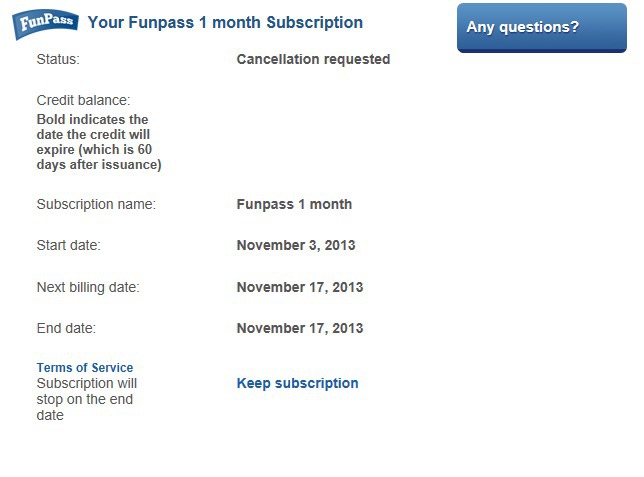Screen dimensions: 644x477
Task: Click the Next billing date: label
Action: 88,287
